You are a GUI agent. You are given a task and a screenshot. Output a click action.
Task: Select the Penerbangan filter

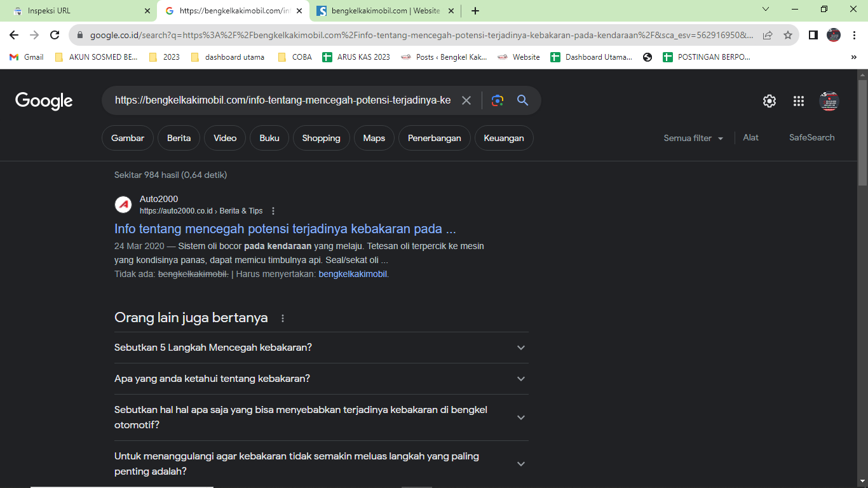[x=435, y=138]
